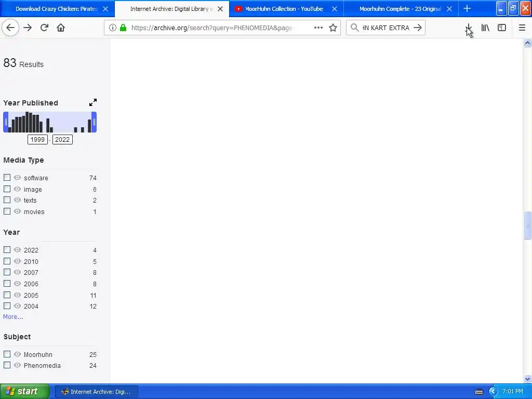Image resolution: width=532 pixels, height=399 pixels.
Task: Close the Internet Archive tab
Action: pyautogui.click(x=220, y=9)
